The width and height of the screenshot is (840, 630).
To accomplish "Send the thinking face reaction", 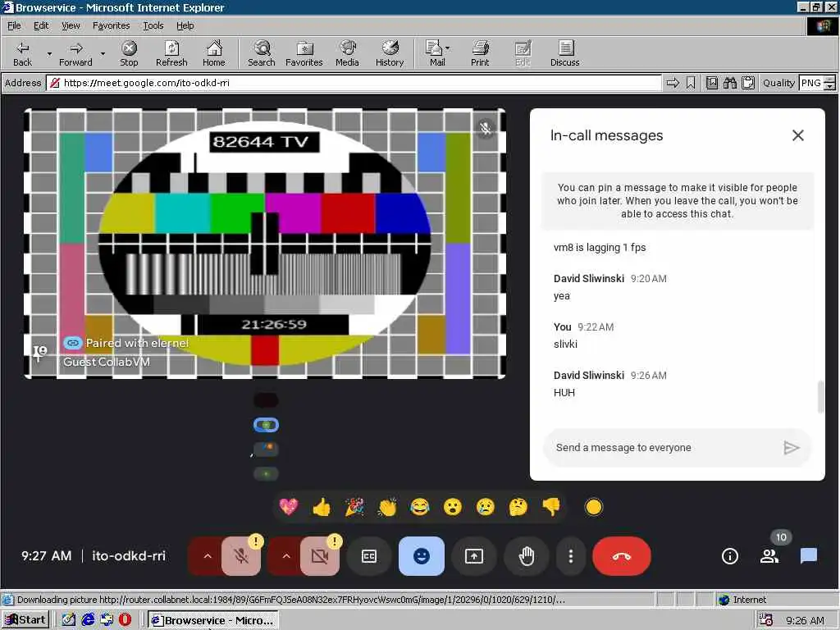I will click(518, 507).
